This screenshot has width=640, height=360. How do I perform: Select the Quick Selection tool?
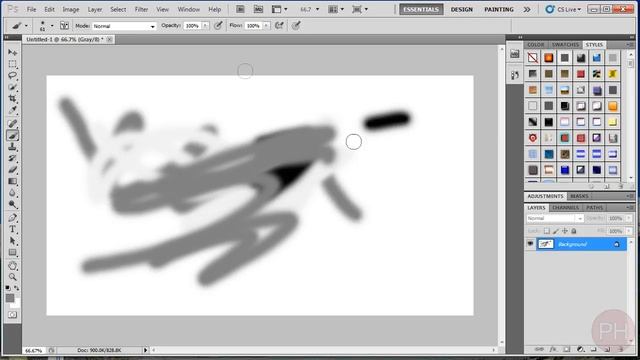click(12, 87)
